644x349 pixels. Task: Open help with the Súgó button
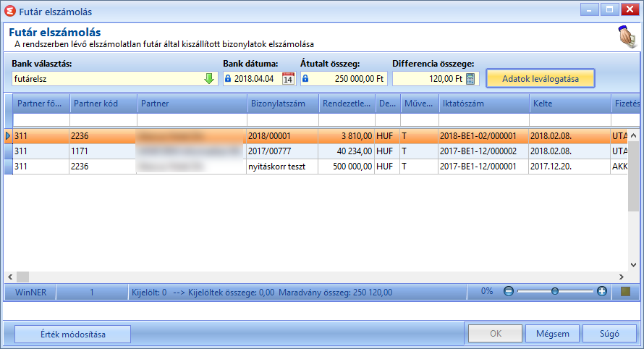609,334
